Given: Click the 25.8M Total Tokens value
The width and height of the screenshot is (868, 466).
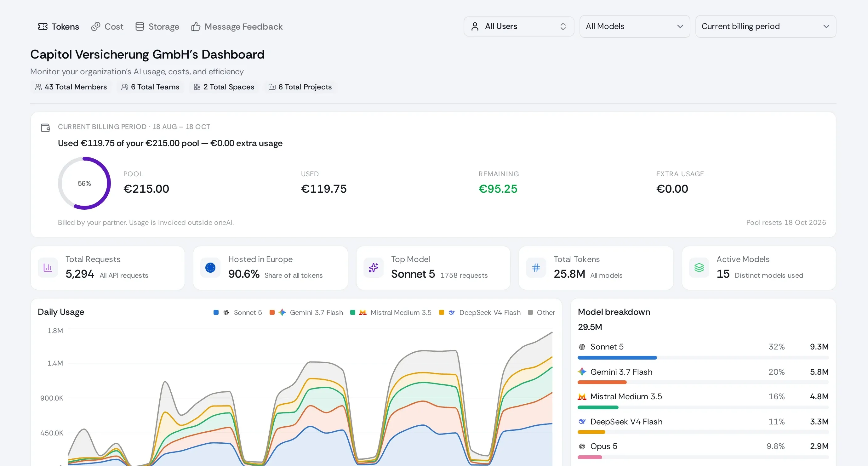Looking at the screenshot, I should tap(569, 274).
